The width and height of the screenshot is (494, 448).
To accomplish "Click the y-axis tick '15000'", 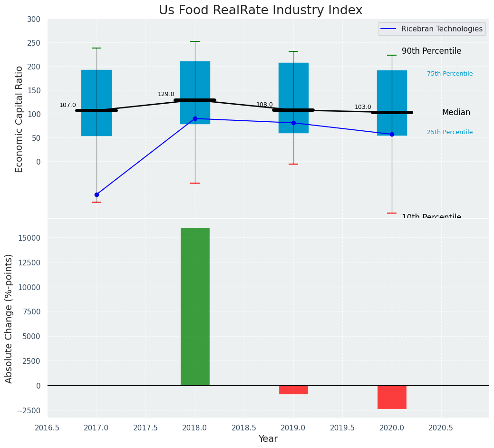I will click(x=29, y=238).
